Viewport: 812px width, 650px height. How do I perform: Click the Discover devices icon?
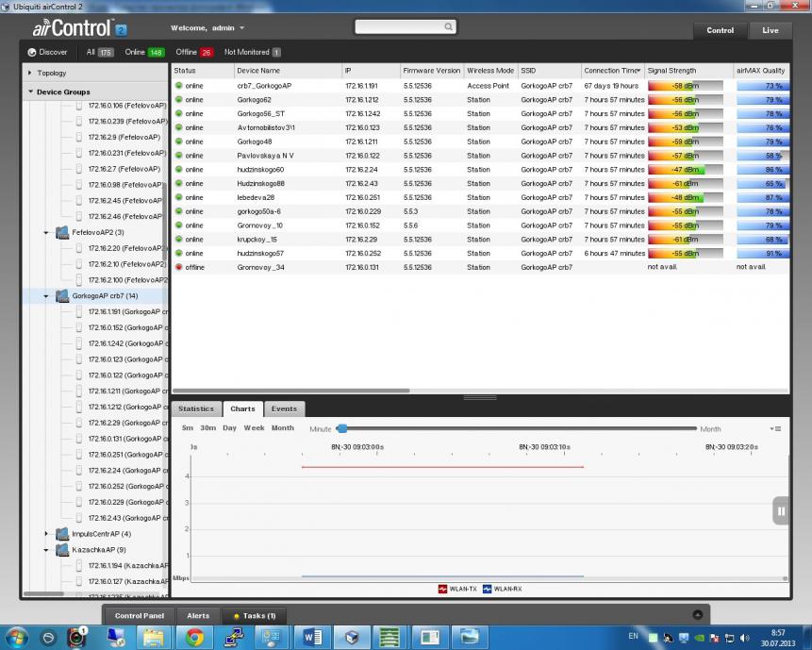tap(32, 53)
